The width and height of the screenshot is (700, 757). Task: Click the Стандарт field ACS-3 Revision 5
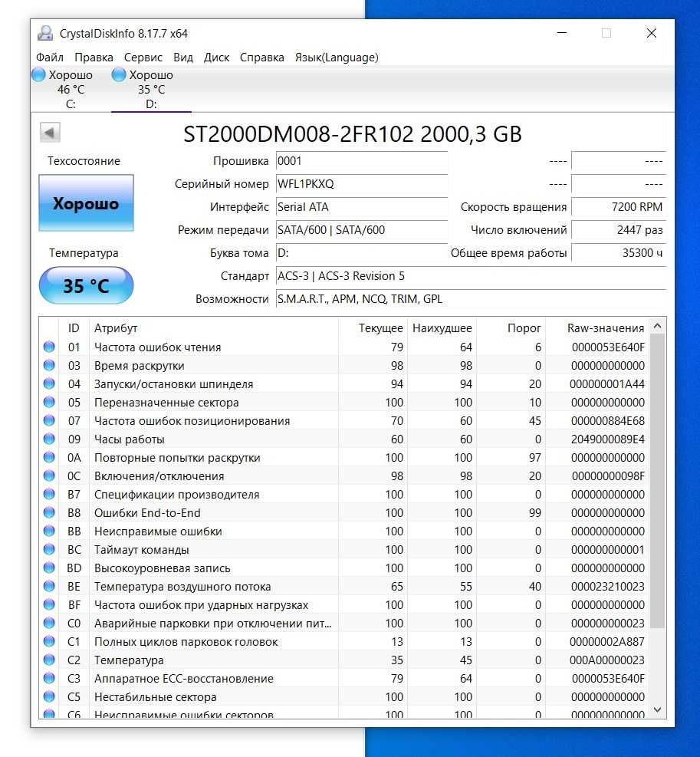[x=472, y=275]
